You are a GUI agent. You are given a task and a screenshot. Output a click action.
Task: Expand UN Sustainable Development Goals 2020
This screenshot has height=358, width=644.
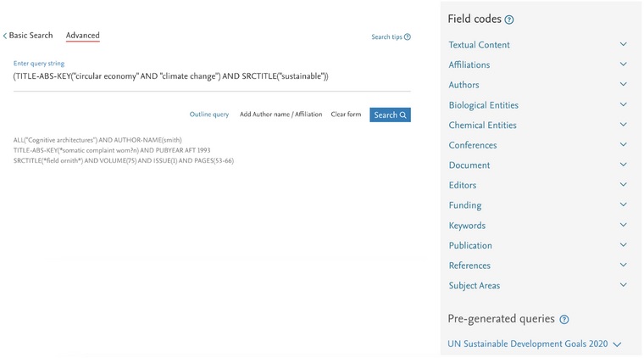click(617, 344)
